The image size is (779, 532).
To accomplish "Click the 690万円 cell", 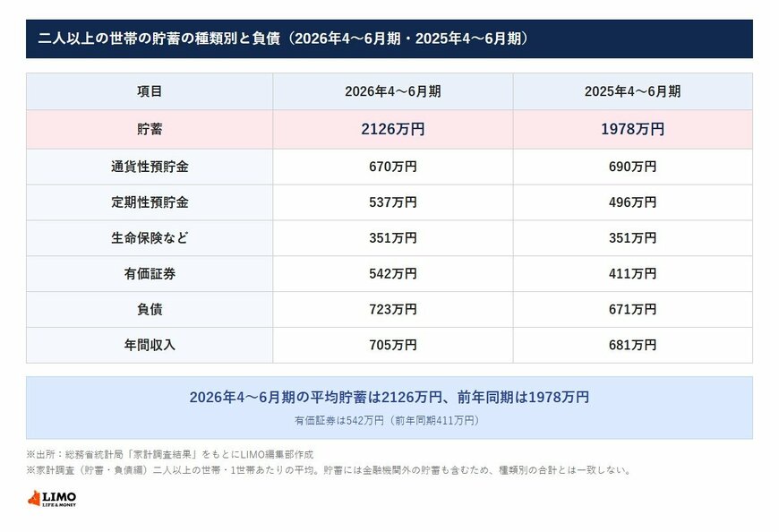I will pos(632,167).
